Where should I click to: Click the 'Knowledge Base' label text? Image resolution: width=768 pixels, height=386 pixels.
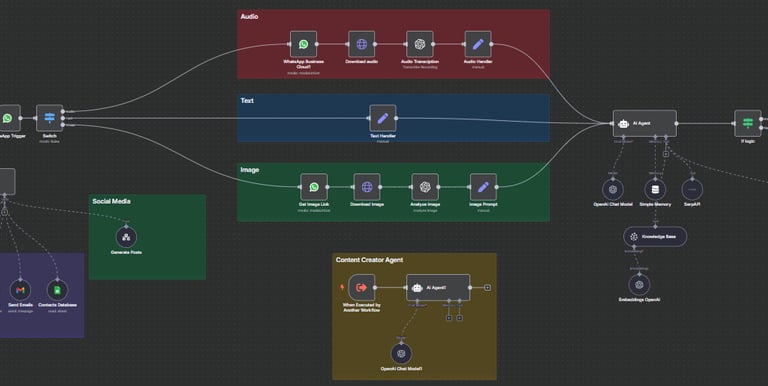[x=659, y=237]
